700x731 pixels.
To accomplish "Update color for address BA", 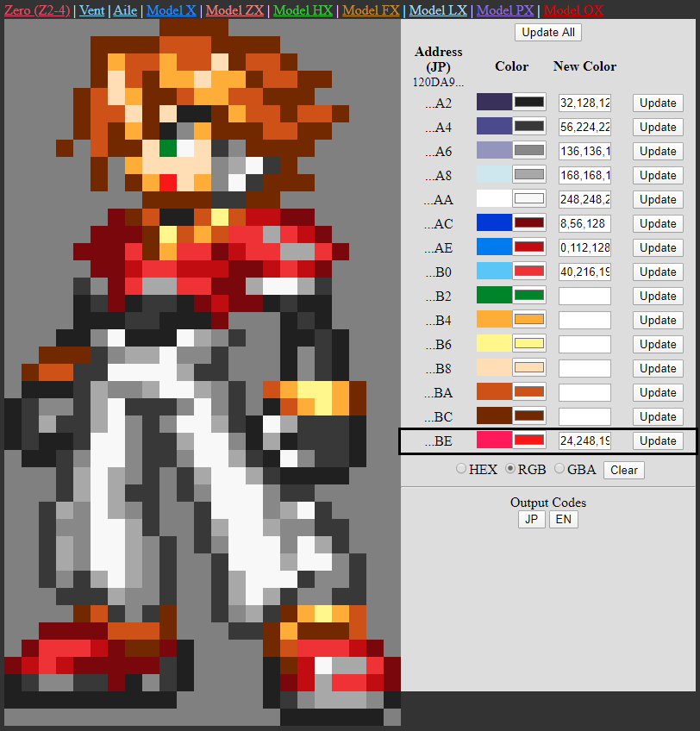I will coord(658,393).
